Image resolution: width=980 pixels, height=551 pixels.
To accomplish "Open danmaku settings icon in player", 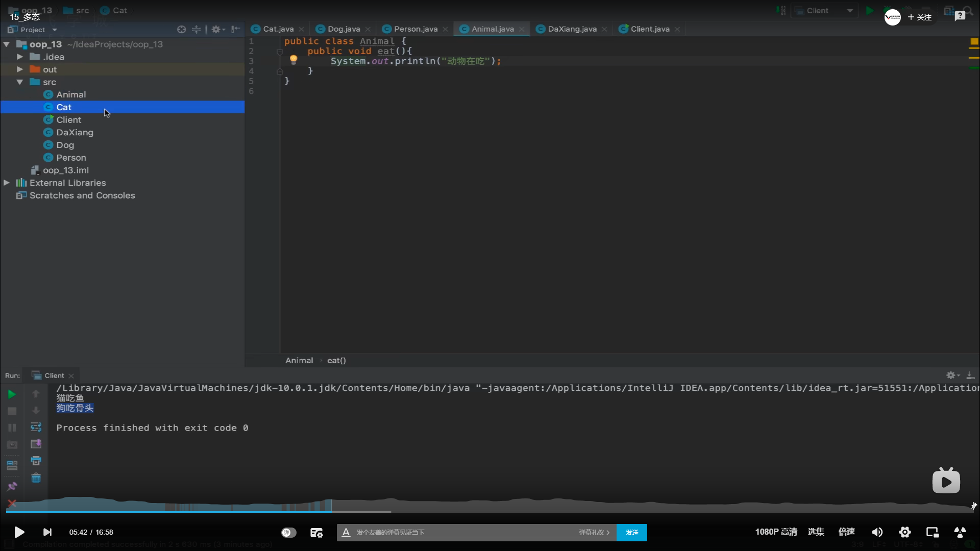I will click(316, 533).
